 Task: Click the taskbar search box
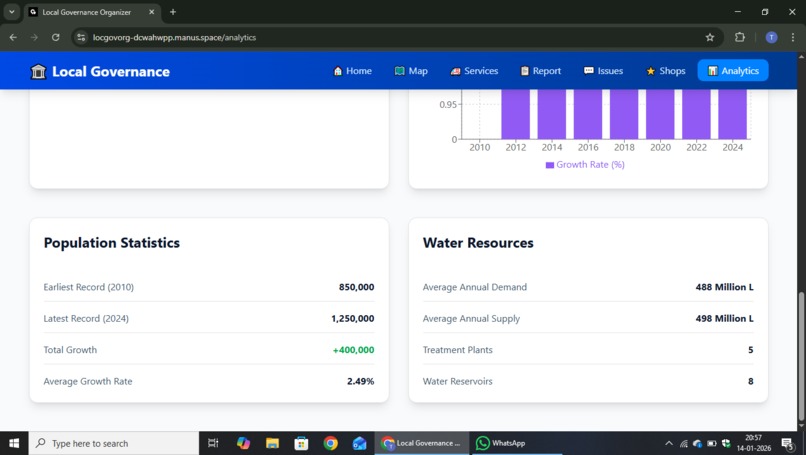(x=114, y=443)
